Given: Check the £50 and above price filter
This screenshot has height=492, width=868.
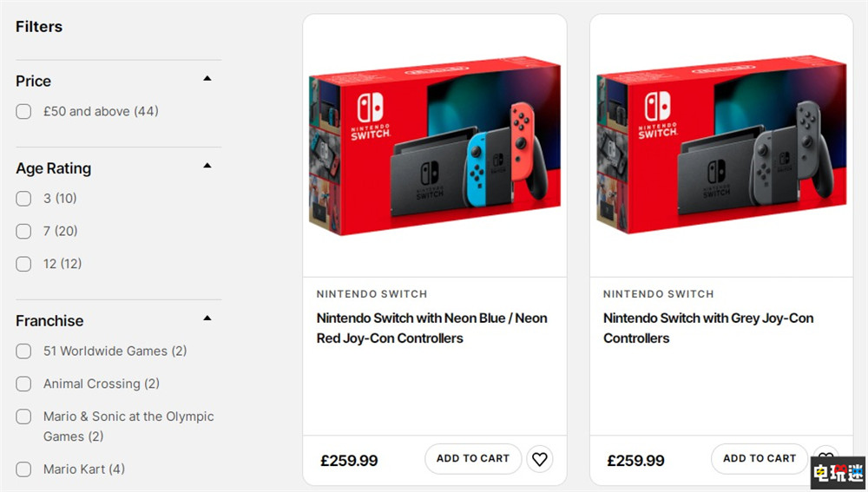Looking at the screenshot, I should 24,112.
